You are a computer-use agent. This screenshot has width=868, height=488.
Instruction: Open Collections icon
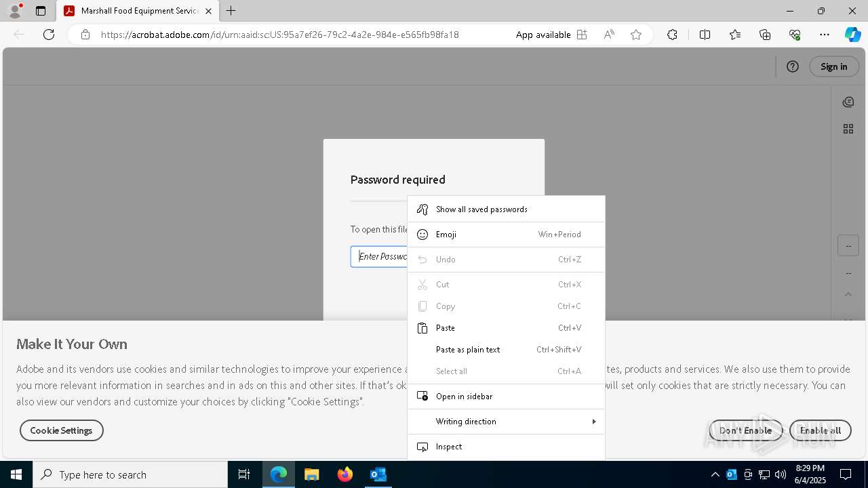[765, 35]
